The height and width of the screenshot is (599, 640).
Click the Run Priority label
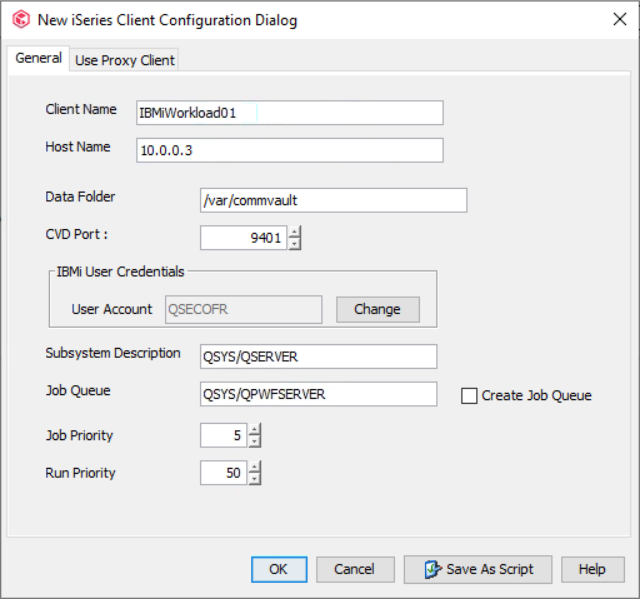(80, 473)
